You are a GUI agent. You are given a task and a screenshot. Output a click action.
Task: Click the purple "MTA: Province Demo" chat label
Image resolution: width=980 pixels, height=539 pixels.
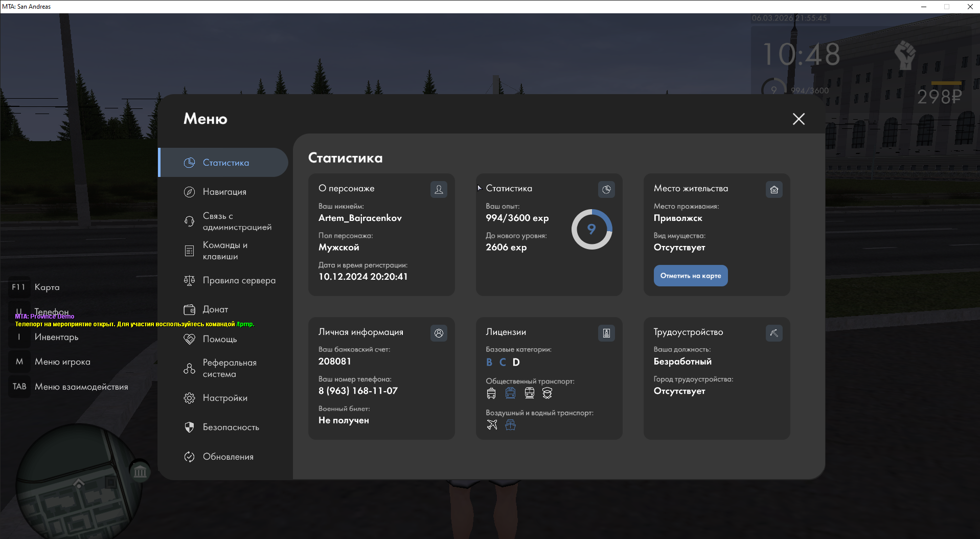pos(44,317)
